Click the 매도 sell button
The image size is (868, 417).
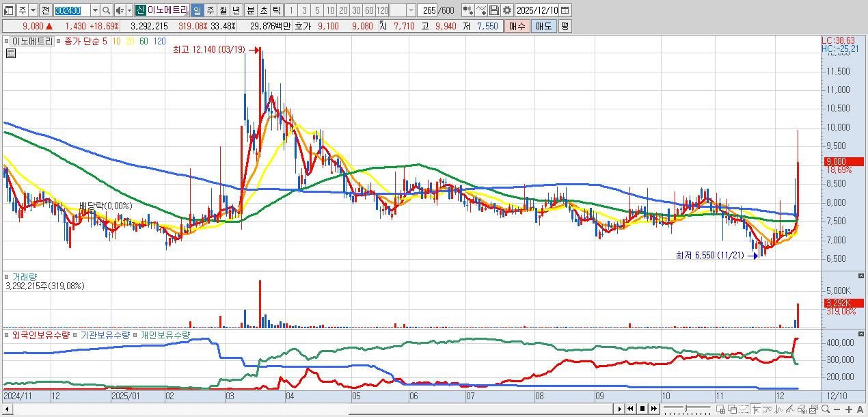click(544, 26)
